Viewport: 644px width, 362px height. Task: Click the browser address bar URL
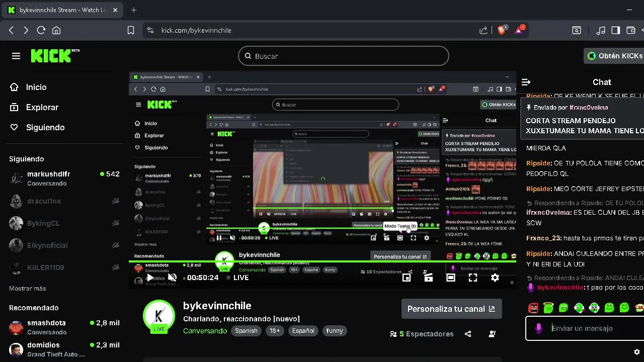[x=196, y=30]
